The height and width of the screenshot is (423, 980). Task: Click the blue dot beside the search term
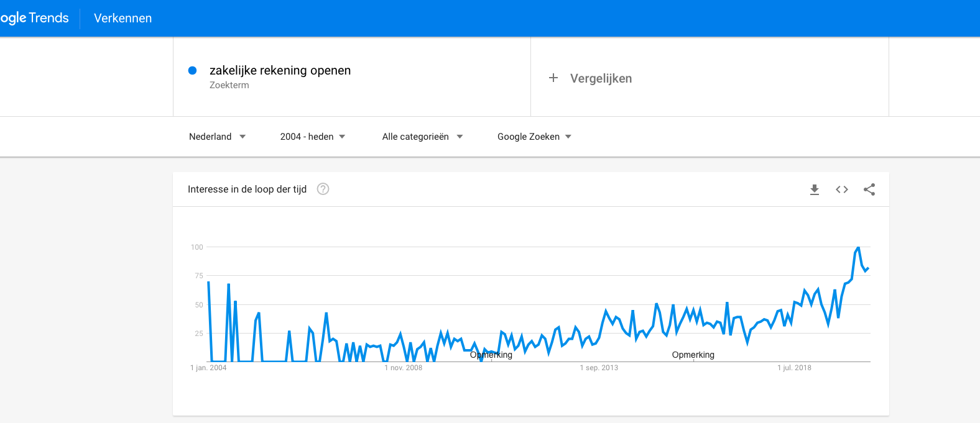pyautogui.click(x=193, y=70)
